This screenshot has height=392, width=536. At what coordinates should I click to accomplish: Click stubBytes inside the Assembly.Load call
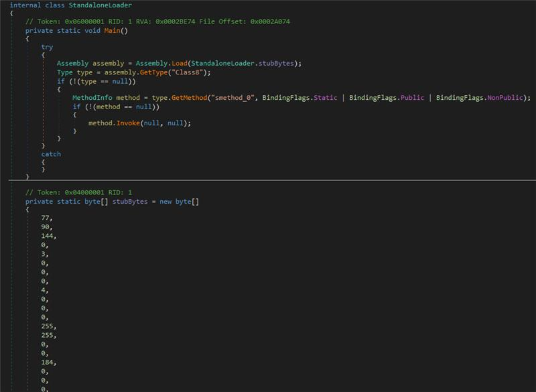[276, 63]
